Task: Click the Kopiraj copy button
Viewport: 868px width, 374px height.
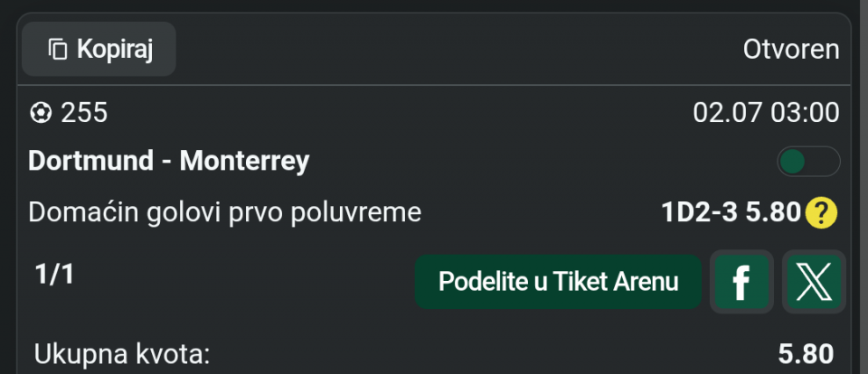Action: click(99, 50)
